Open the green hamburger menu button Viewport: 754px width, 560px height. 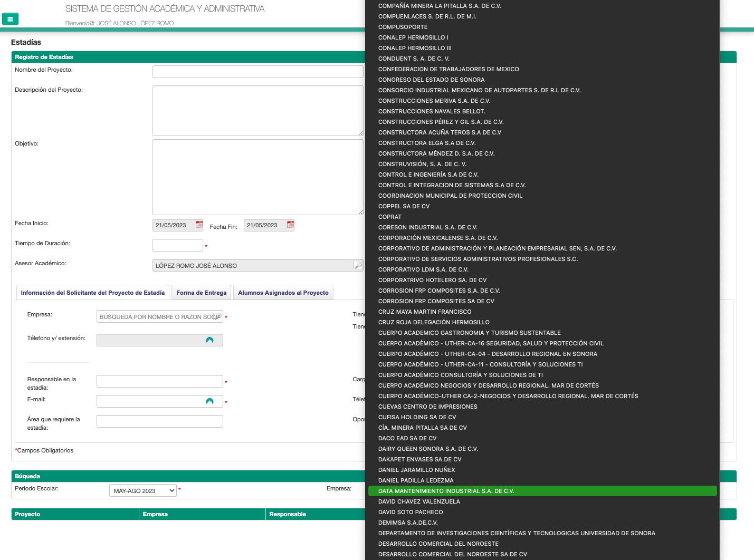pyautogui.click(x=10, y=19)
